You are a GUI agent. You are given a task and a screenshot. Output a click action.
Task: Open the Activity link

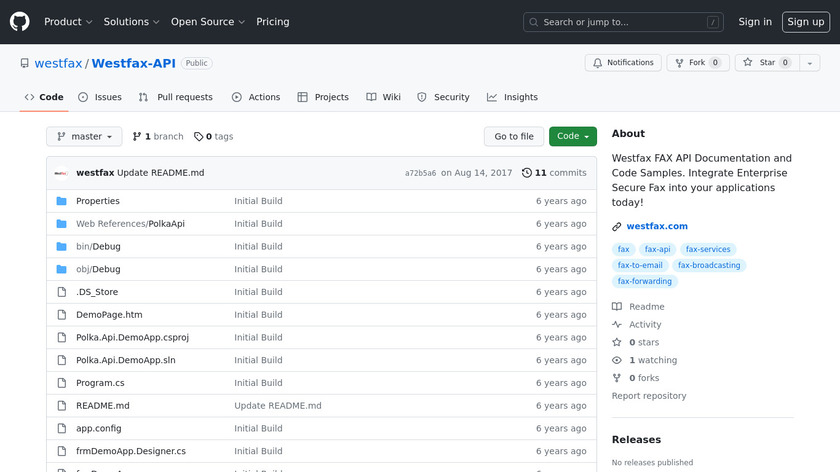636,325
